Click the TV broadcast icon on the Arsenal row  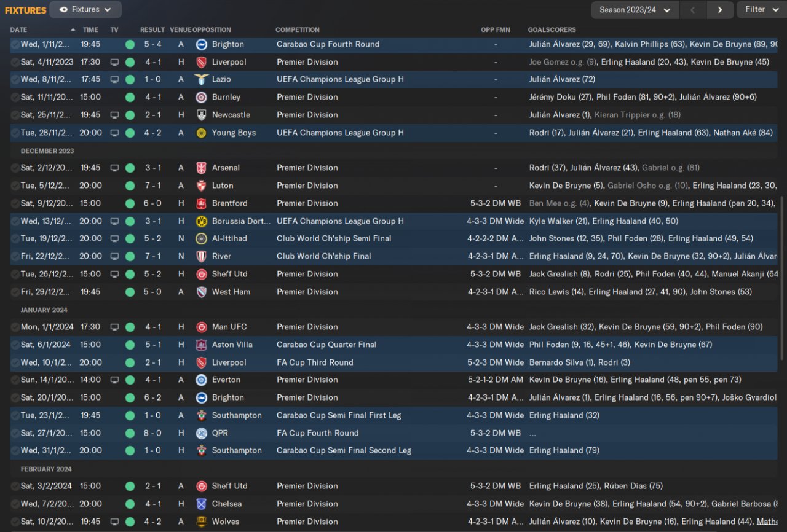(x=114, y=168)
